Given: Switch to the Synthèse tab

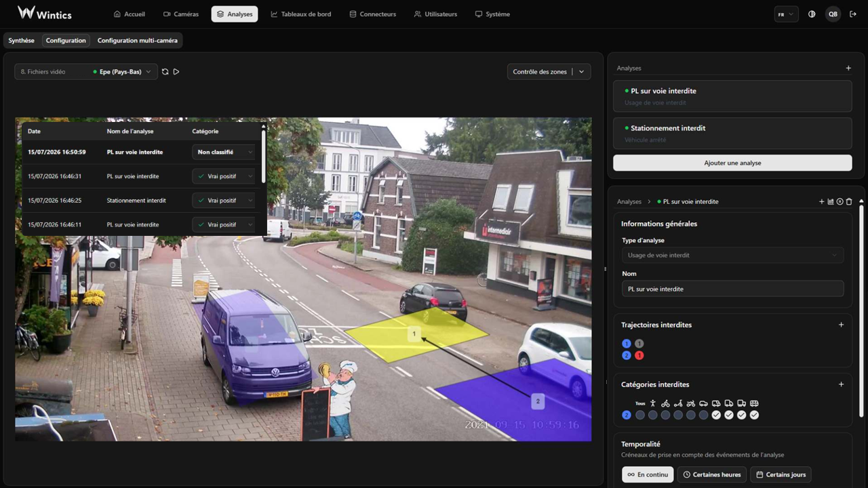Looking at the screenshot, I should [x=22, y=41].
